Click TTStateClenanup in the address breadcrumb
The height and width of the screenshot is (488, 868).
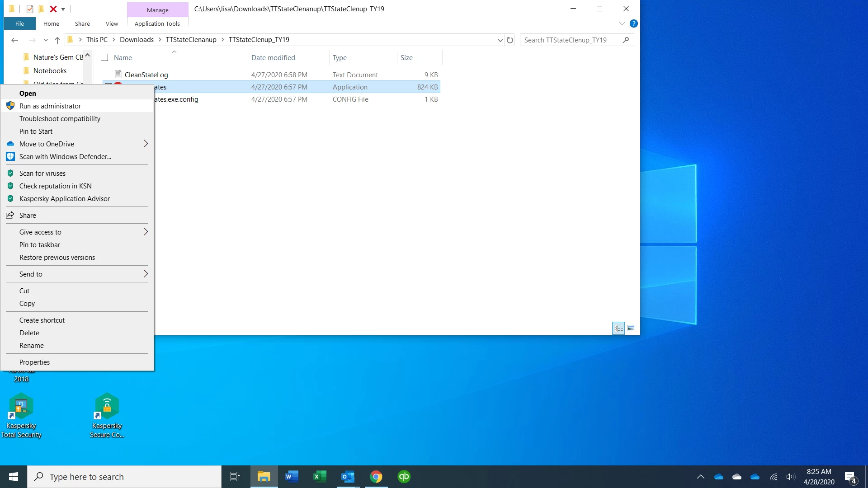point(191,40)
